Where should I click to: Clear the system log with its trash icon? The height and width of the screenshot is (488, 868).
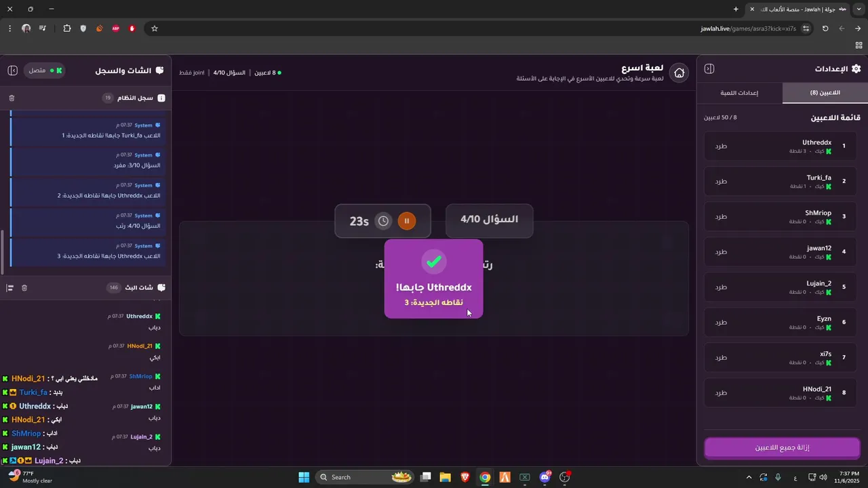[12, 98]
